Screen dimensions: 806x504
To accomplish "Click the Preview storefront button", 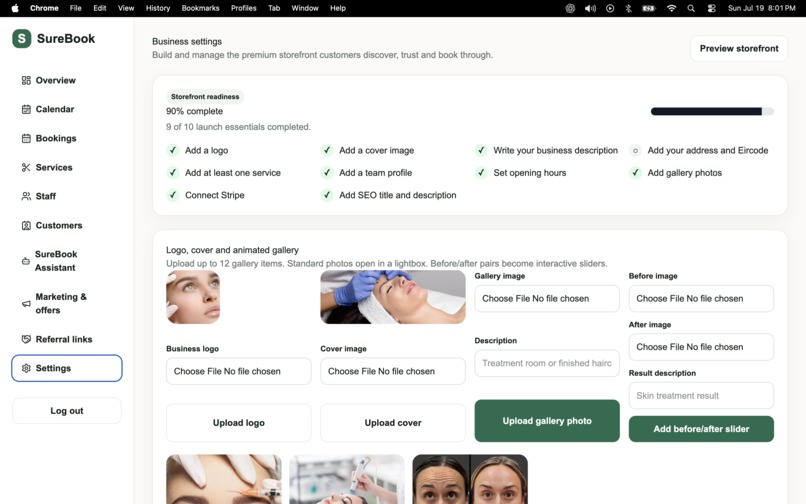I will coord(739,48).
